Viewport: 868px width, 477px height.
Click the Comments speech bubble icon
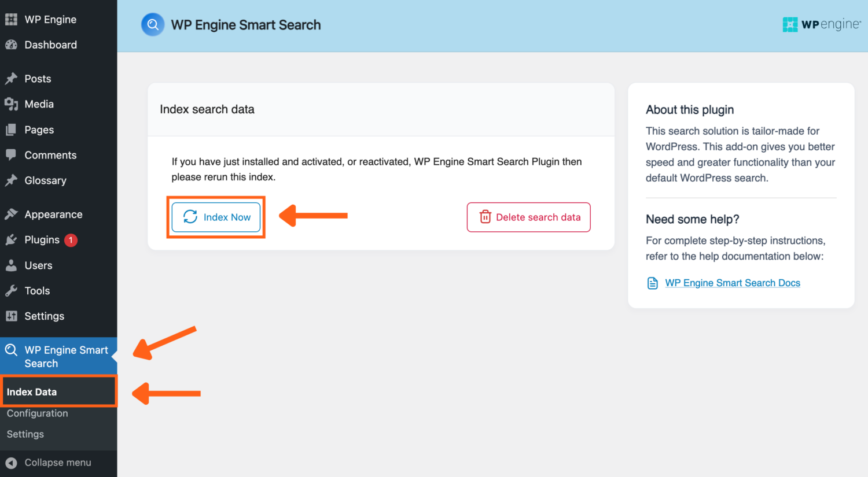(x=10, y=155)
